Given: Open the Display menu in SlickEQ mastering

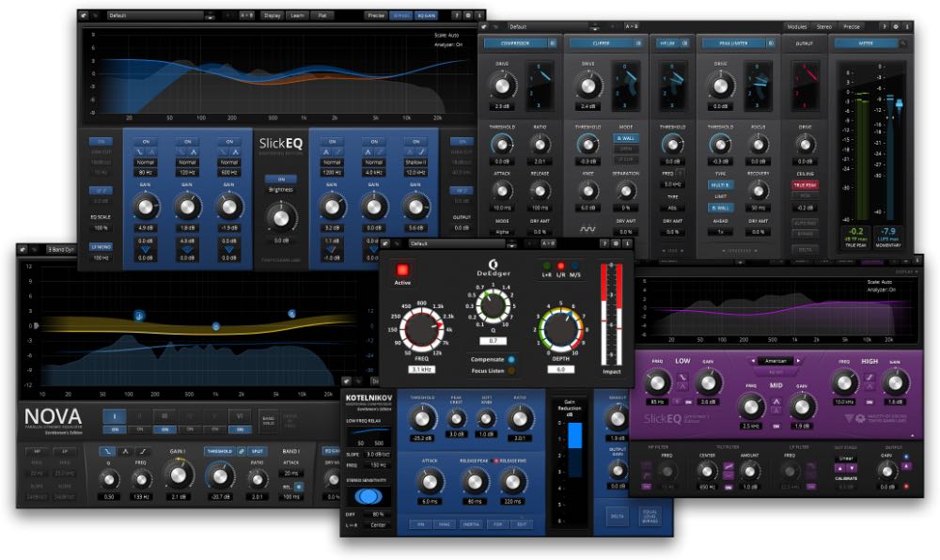Looking at the screenshot, I should pos(272,16).
